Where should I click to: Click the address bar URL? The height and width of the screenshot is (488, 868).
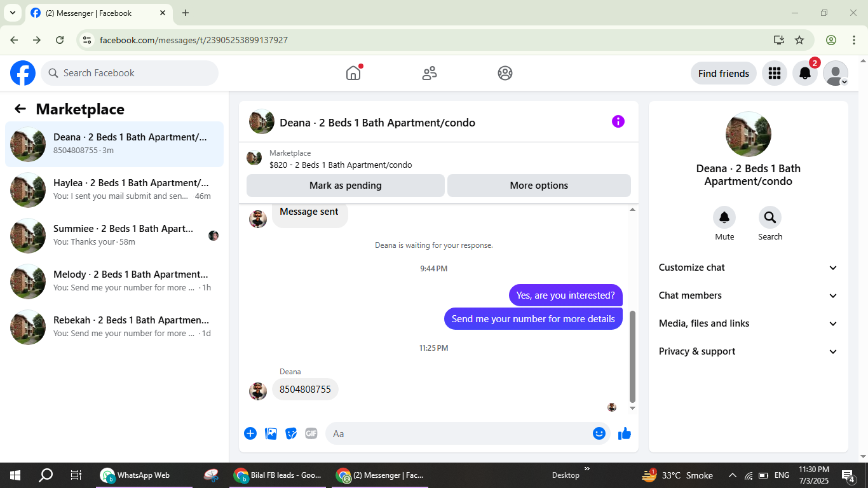click(x=194, y=40)
